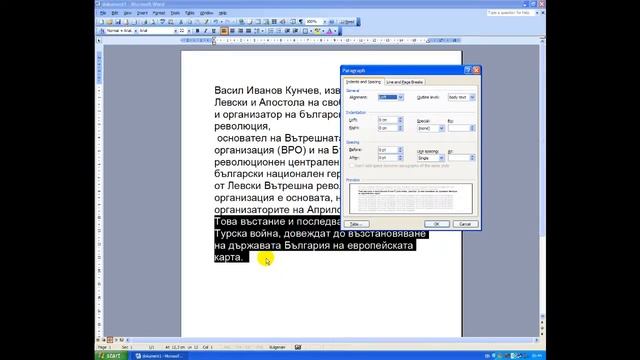The image size is (640, 360).
Task: Click the Tabs... button in dialog
Action: pyautogui.click(x=356, y=224)
